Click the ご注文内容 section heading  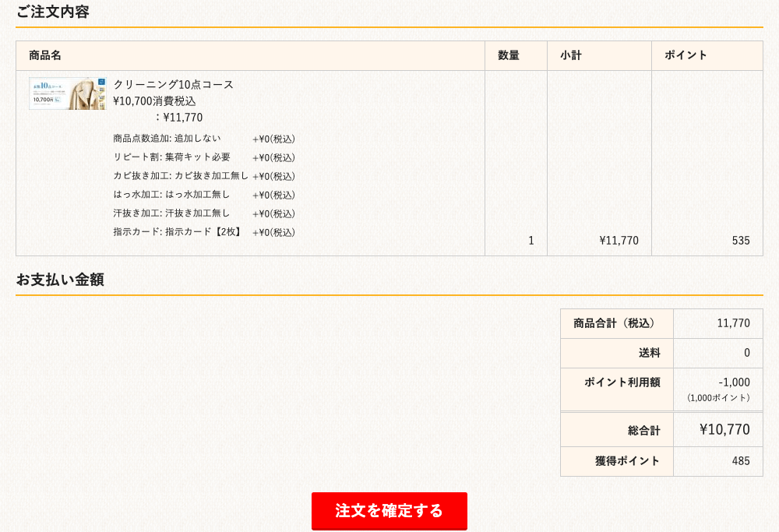click(53, 12)
